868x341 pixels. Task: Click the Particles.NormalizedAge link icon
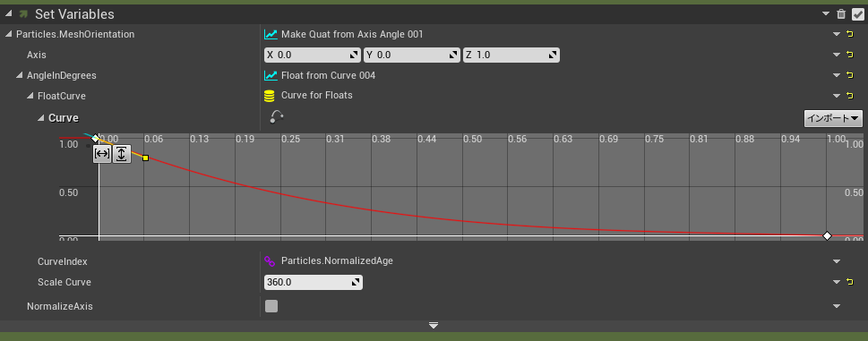[270, 260]
